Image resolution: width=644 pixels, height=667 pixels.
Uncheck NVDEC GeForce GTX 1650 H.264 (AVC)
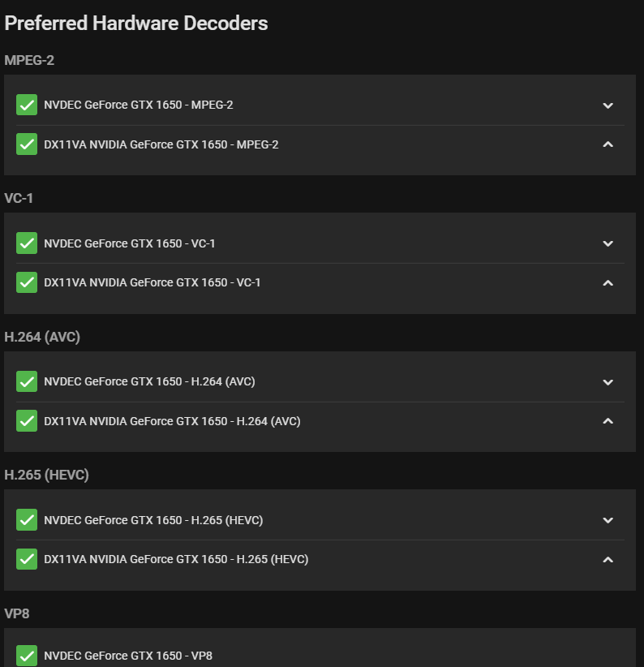pos(27,381)
